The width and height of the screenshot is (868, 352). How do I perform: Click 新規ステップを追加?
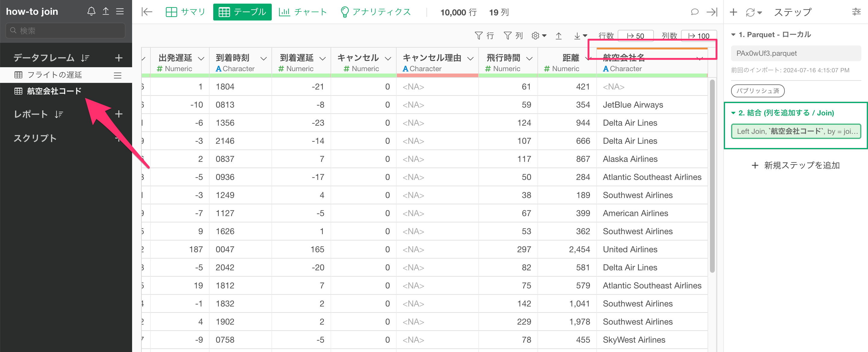click(x=796, y=165)
